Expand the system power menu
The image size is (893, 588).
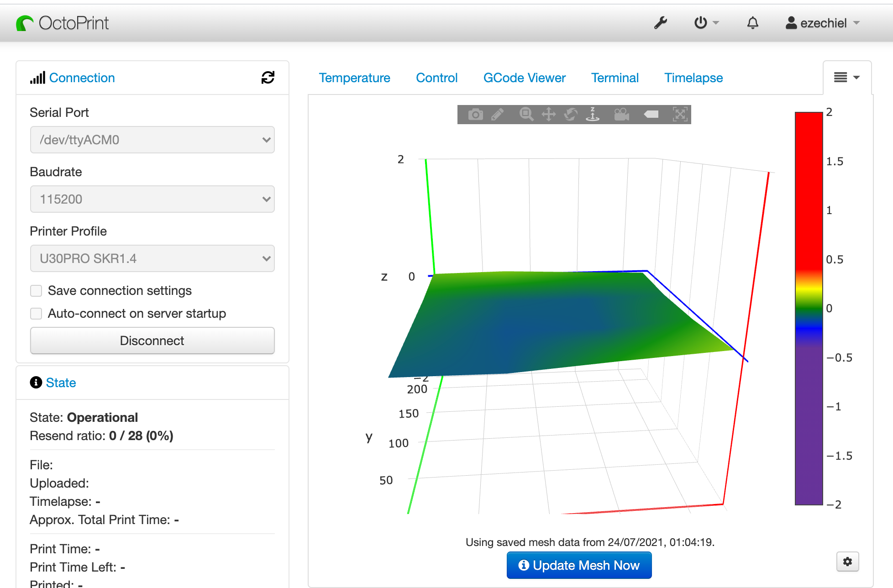pyautogui.click(x=706, y=23)
